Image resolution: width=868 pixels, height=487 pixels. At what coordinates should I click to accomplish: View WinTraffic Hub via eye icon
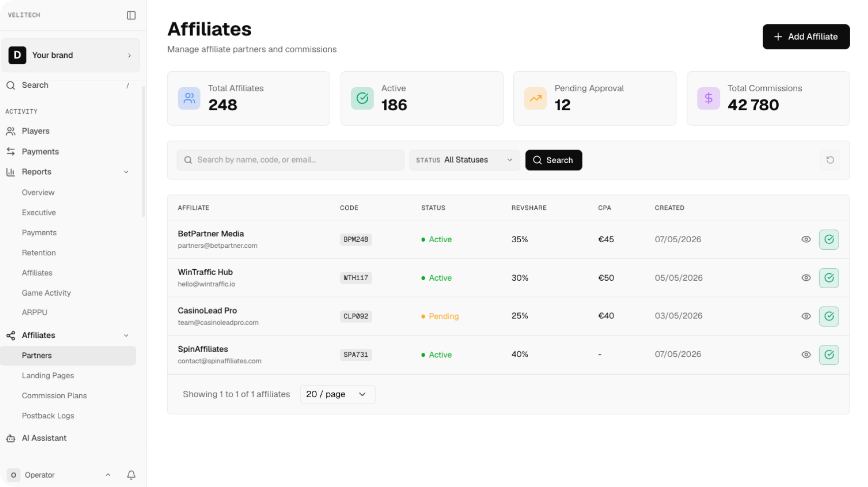point(806,278)
